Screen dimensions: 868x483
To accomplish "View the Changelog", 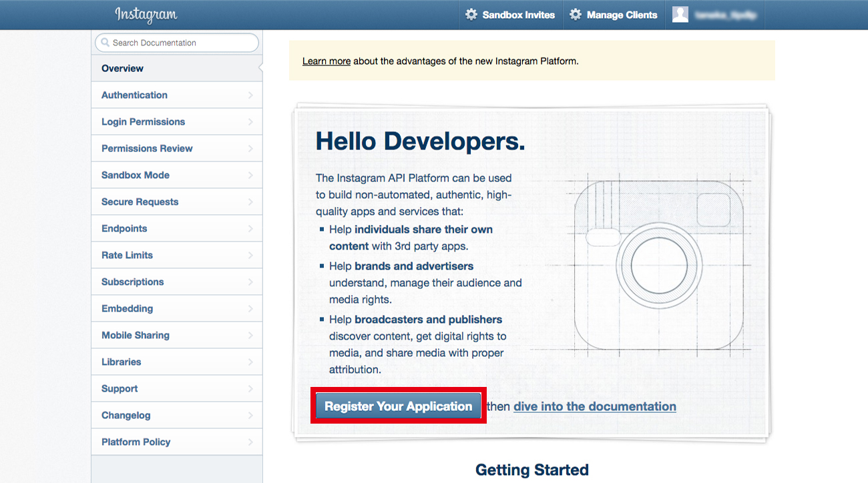I will pyautogui.click(x=177, y=415).
